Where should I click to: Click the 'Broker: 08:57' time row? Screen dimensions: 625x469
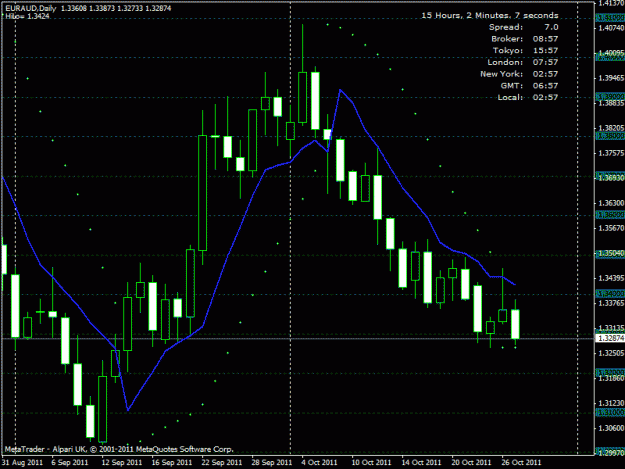click(x=525, y=39)
